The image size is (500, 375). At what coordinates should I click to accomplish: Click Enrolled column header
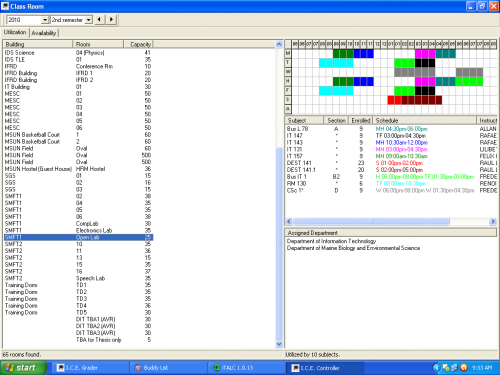(361, 120)
